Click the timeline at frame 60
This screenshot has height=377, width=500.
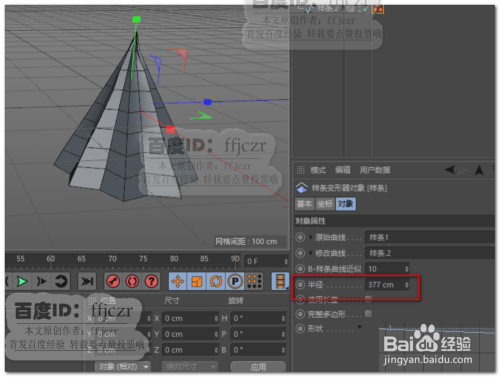point(51,259)
